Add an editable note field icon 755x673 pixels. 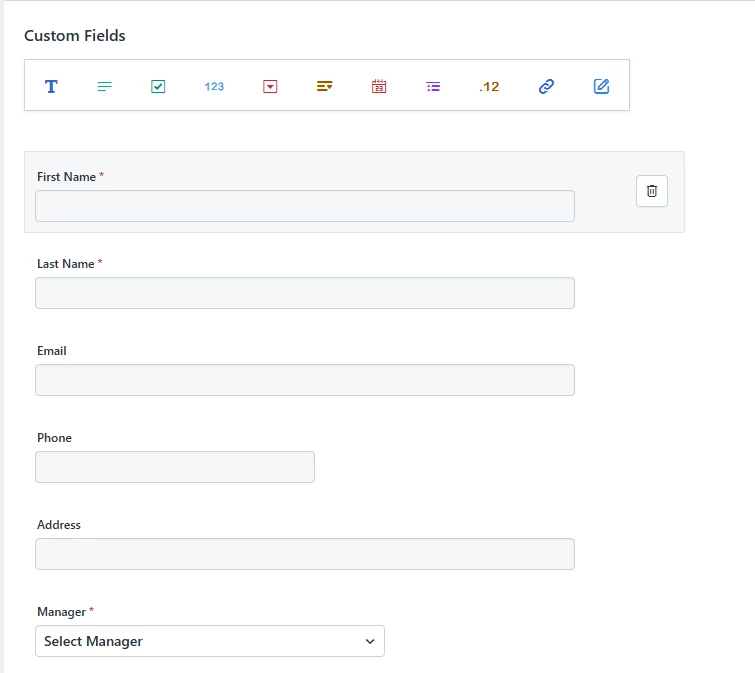601,86
